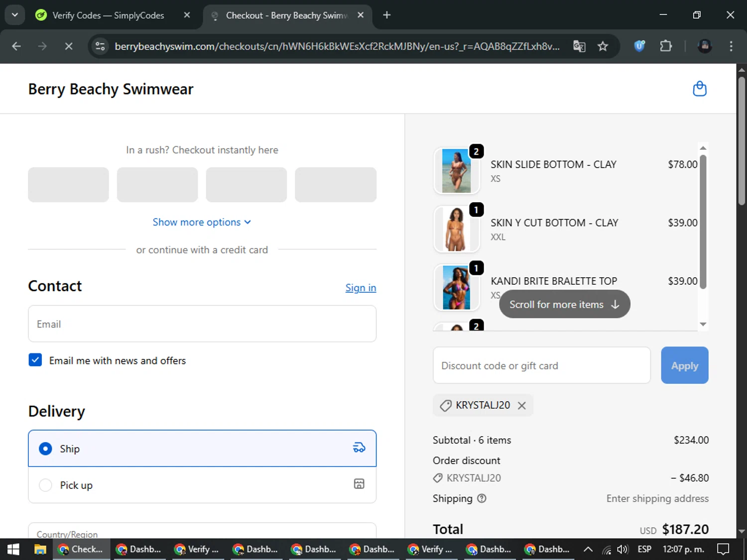
Task: Click the Enter shipping address text
Action: click(x=657, y=498)
